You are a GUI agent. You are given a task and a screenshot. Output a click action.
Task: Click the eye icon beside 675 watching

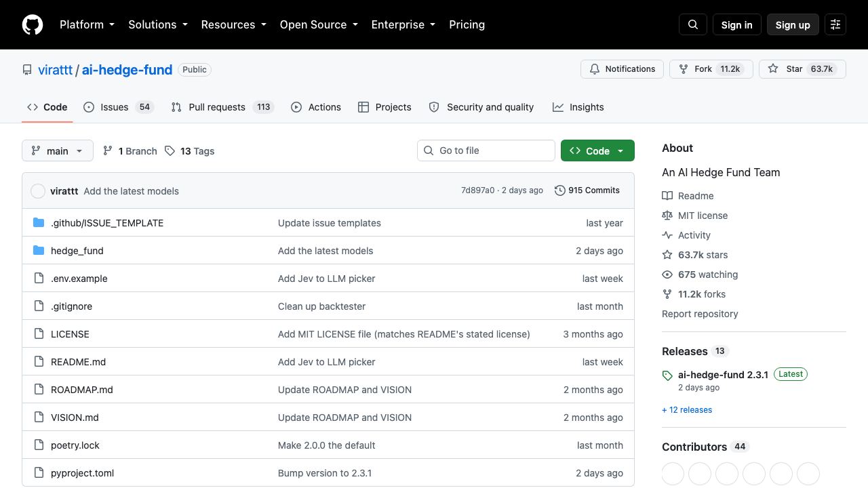pos(667,274)
